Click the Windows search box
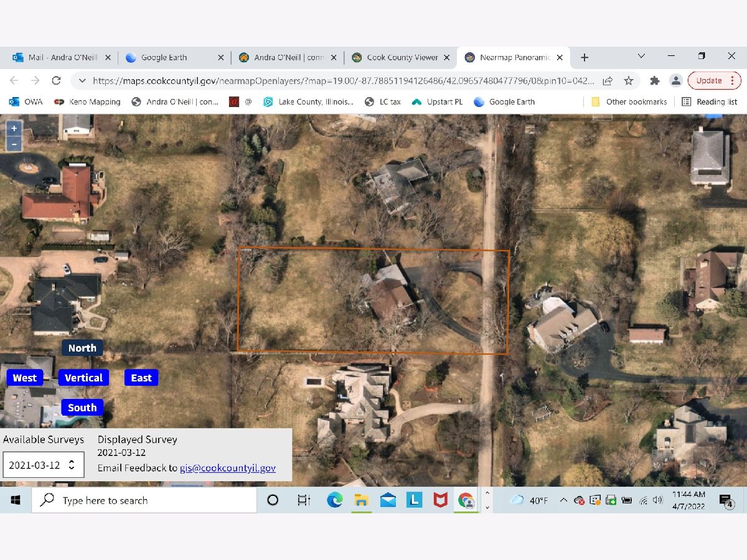Screen dimensions: 747x560 pos(144,500)
